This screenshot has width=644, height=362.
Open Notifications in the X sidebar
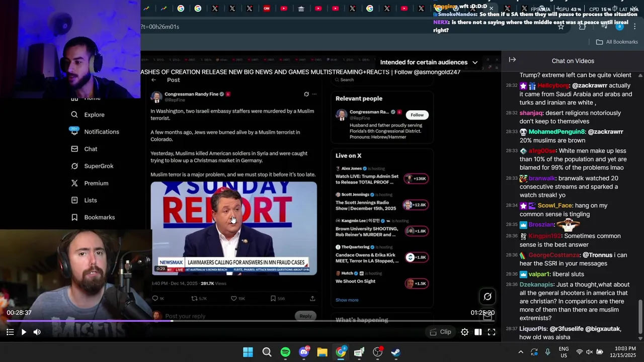95,132
